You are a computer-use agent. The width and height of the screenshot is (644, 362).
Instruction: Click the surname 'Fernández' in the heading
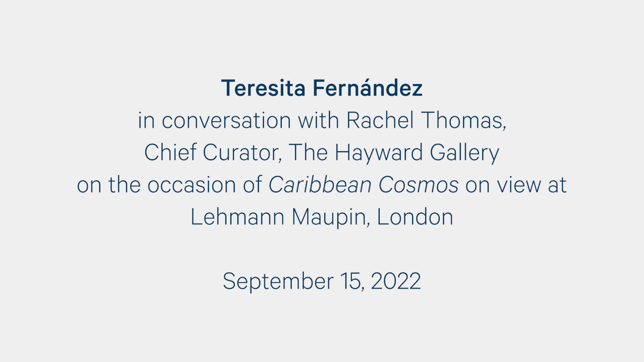coord(368,88)
